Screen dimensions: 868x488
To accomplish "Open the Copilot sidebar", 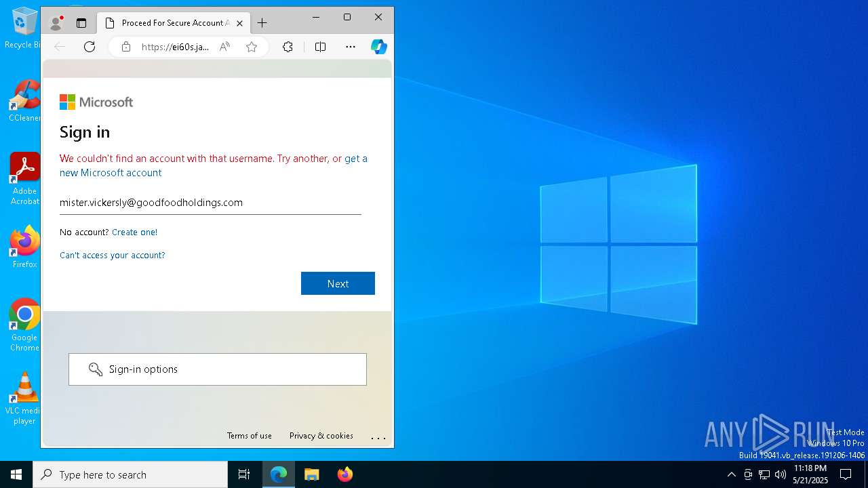I will [x=379, y=47].
